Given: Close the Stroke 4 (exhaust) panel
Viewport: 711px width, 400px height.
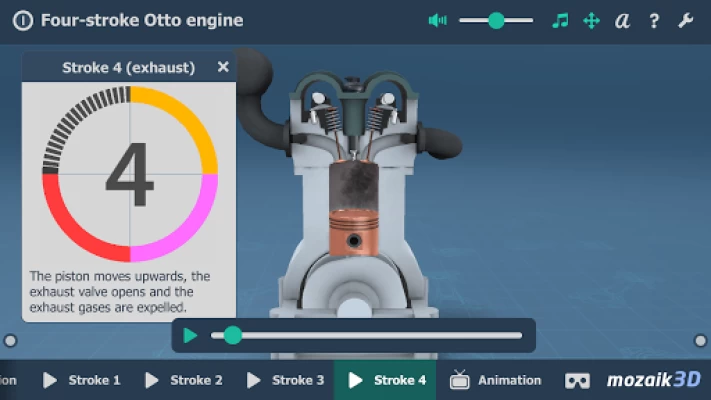Looking at the screenshot, I should (223, 67).
